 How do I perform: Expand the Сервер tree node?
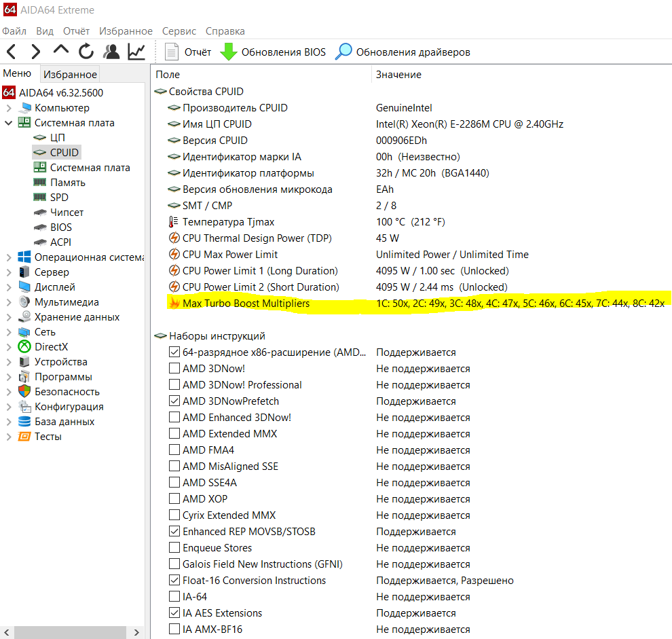pyautogui.click(x=9, y=272)
